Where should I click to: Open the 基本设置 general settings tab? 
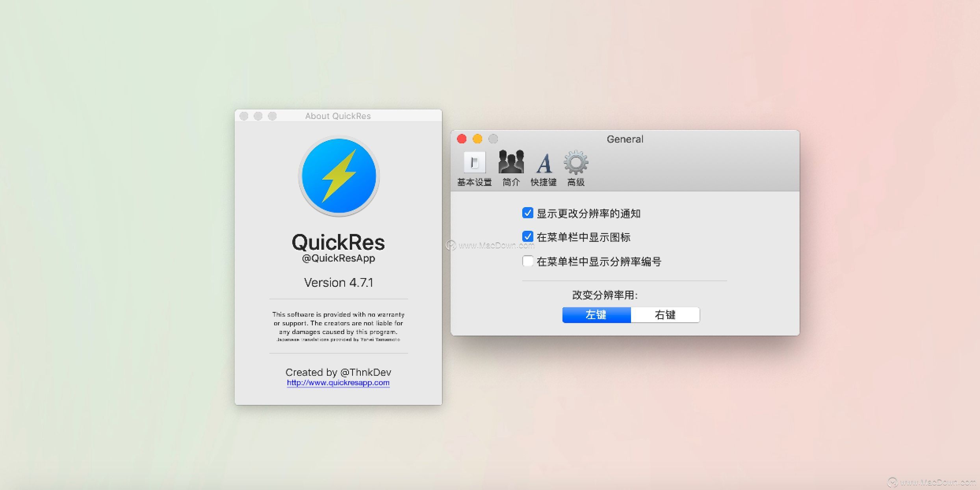pos(474,169)
